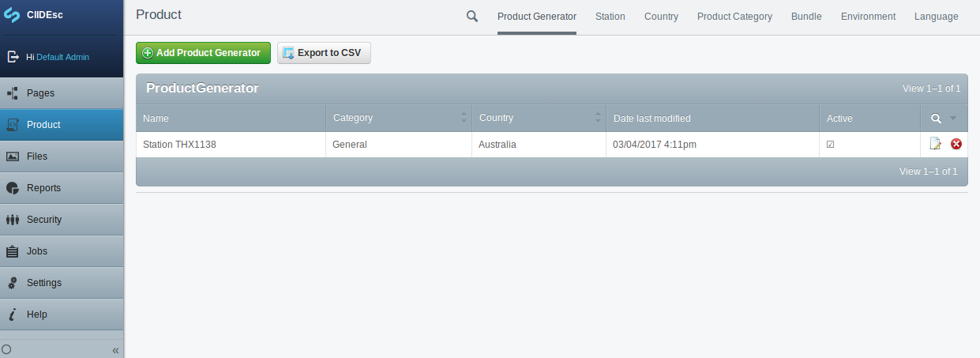The height and width of the screenshot is (358, 980).
Task: Click Add Product Generator button
Action: coord(203,53)
